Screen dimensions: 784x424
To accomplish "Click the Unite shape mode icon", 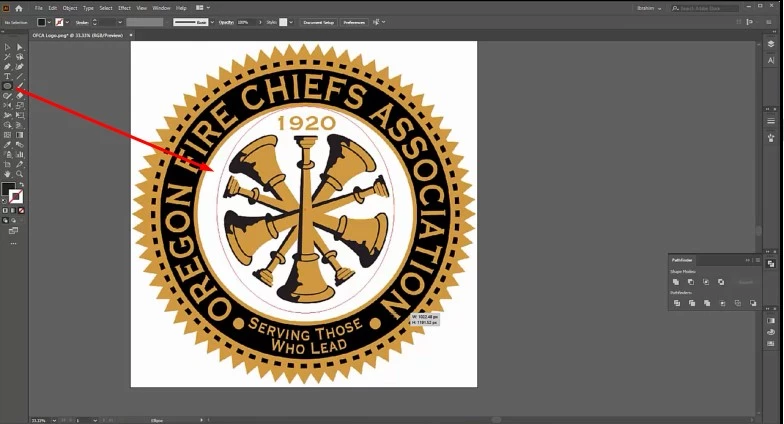I will point(676,282).
